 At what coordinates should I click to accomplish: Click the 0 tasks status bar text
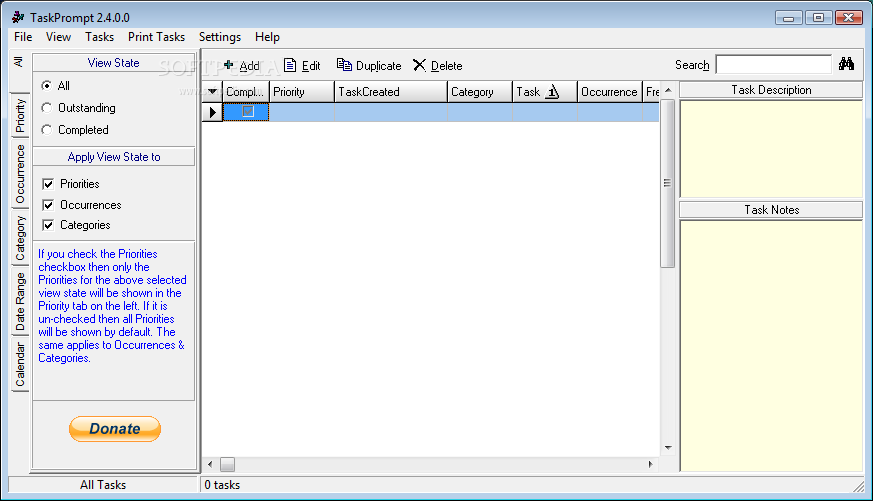[222, 485]
